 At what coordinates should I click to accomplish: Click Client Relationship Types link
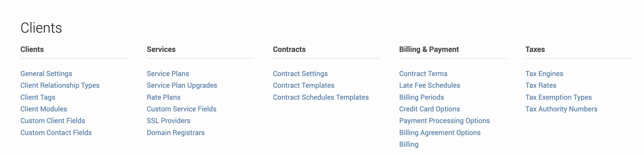coord(60,85)
